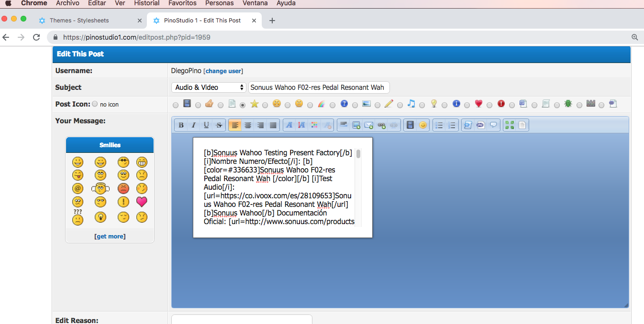This screenshot has height=324, width=644.
Task: Click the insert video filmstrip icon
Action: pyautogui.click(x=410, y=125)
